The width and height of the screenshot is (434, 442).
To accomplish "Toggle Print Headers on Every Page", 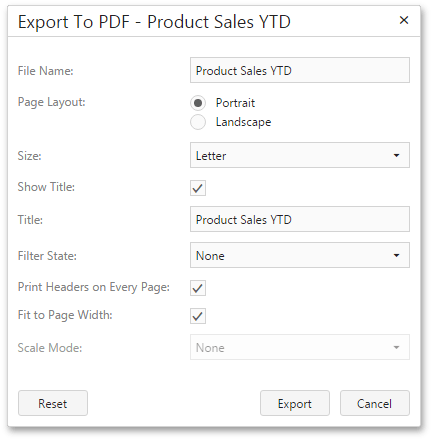I will (198, 288).
